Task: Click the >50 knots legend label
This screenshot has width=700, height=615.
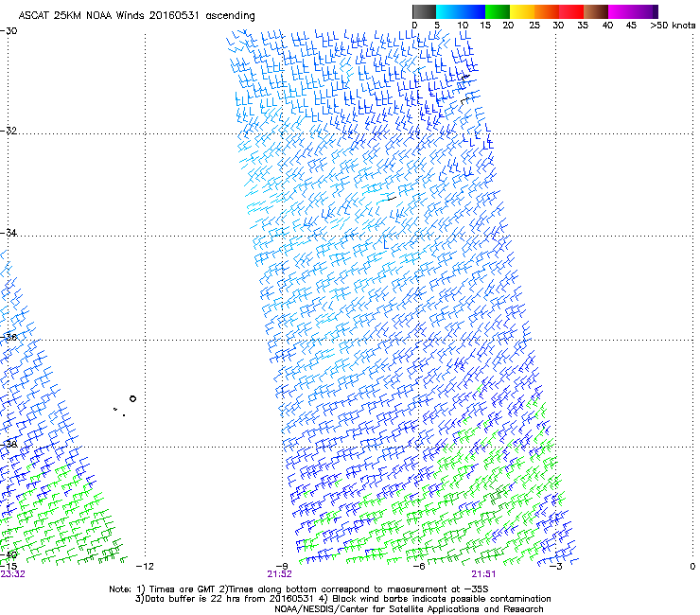Action: coord(673,26)
